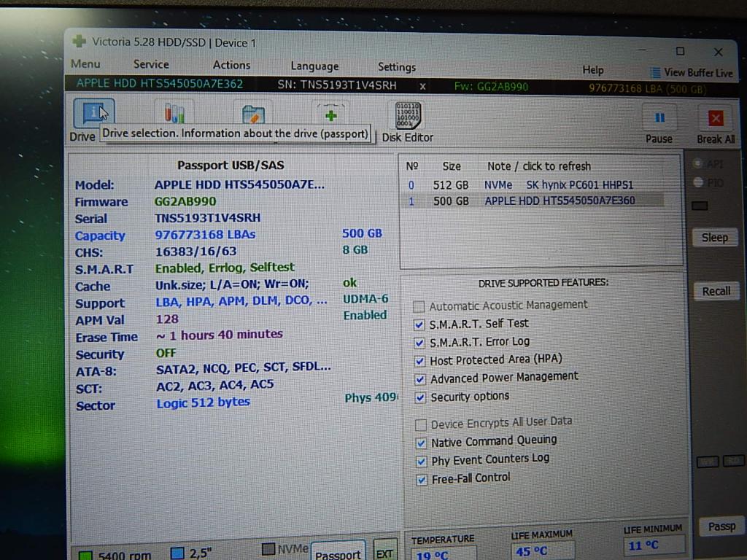Viewport: 747px width, 560px height.
Task: Toggle S.M.A.R.T. Self Test checkbox
Action: (419, 324)
